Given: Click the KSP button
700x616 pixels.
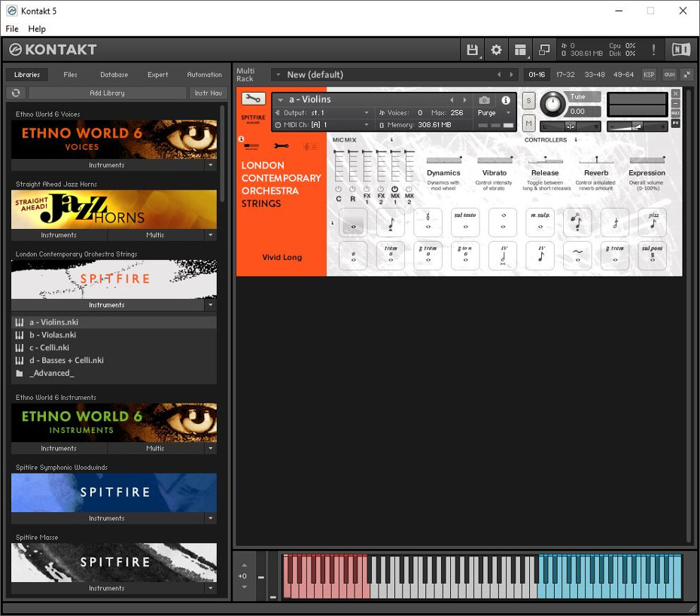Looking at the screenshot, I should [x=649, y=75].
